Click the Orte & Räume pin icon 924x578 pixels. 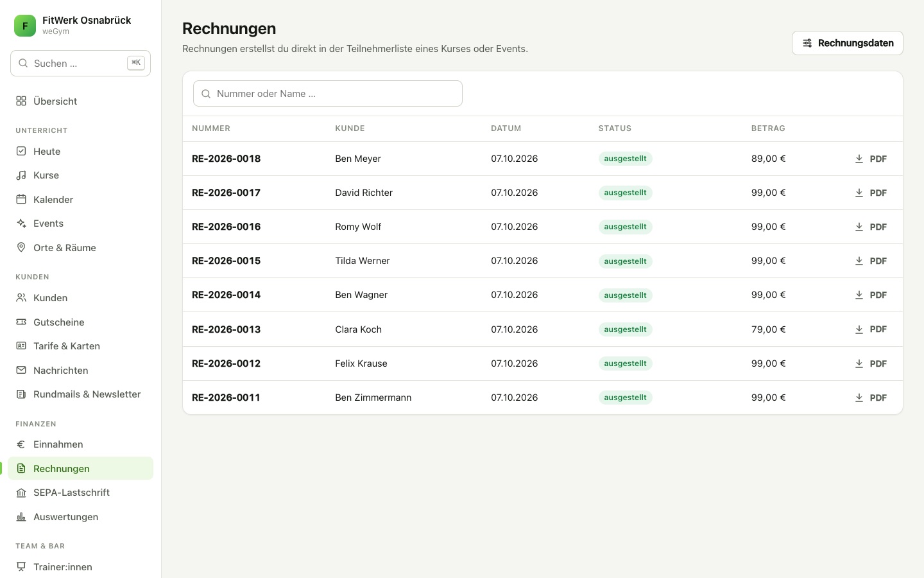(21, 247)
